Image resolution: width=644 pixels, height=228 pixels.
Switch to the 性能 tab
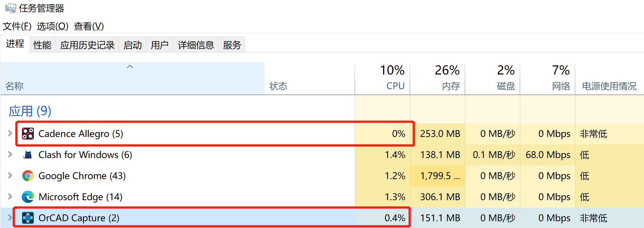[x=42, y=45]
